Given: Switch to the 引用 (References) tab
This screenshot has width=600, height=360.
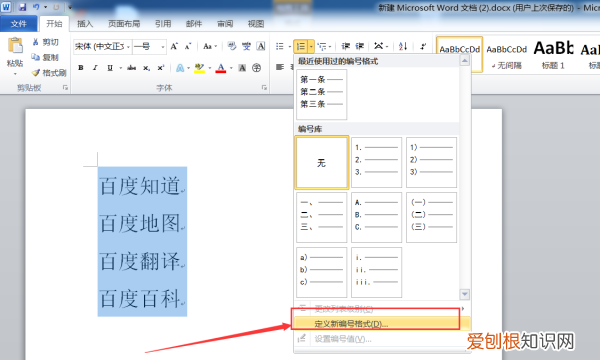Looking at the screenshot, I should [163, 24].
